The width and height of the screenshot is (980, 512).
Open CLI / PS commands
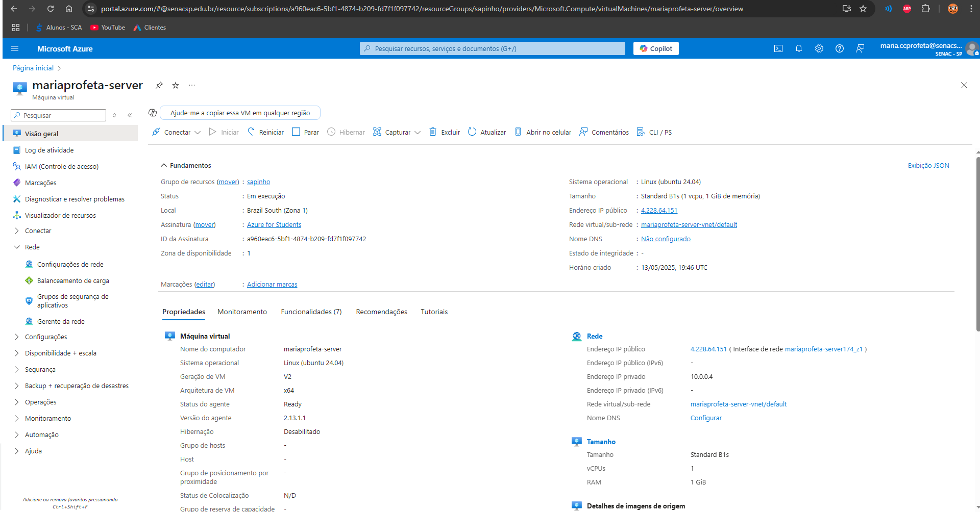654,132
